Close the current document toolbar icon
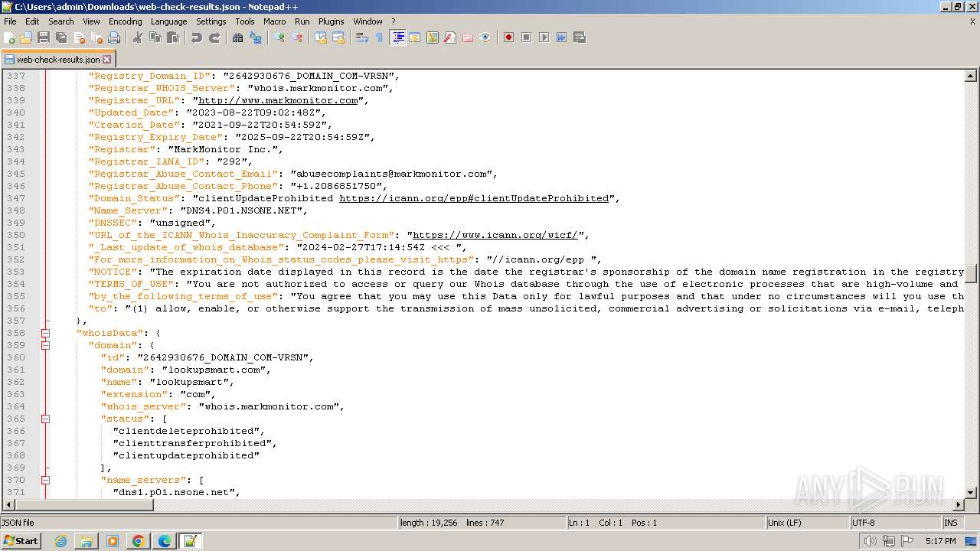Viewport: 980px width, 551px height. click(79, 37)
